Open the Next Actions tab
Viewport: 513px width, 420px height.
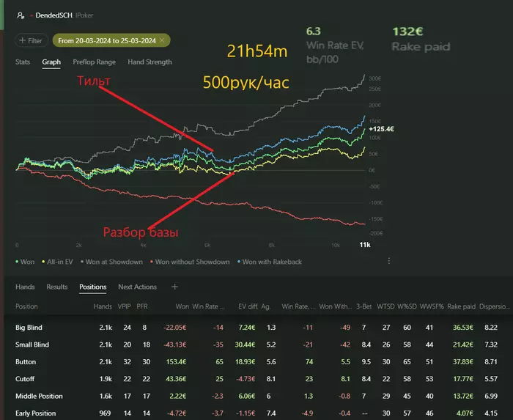(138, 287)
